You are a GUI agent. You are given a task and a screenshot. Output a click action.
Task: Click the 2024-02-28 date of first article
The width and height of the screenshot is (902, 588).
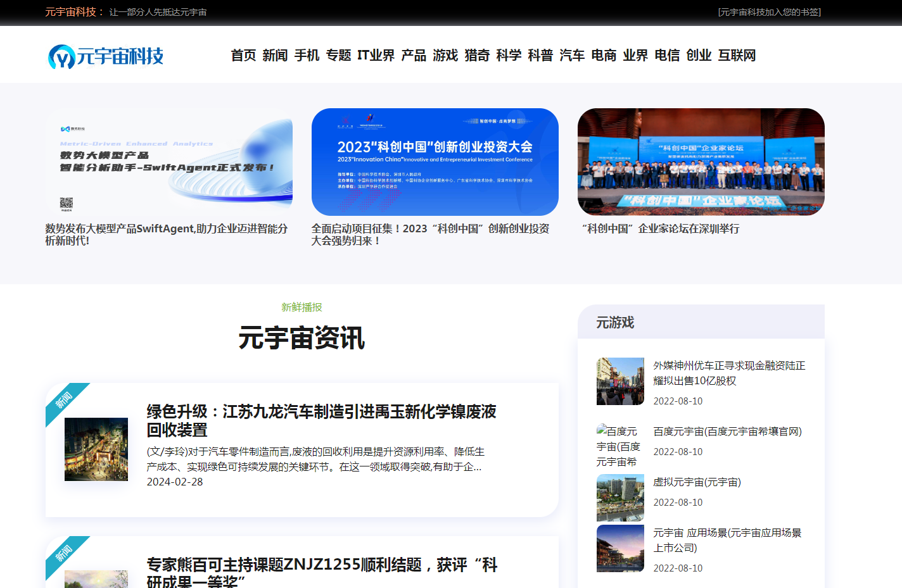[175, 482]
